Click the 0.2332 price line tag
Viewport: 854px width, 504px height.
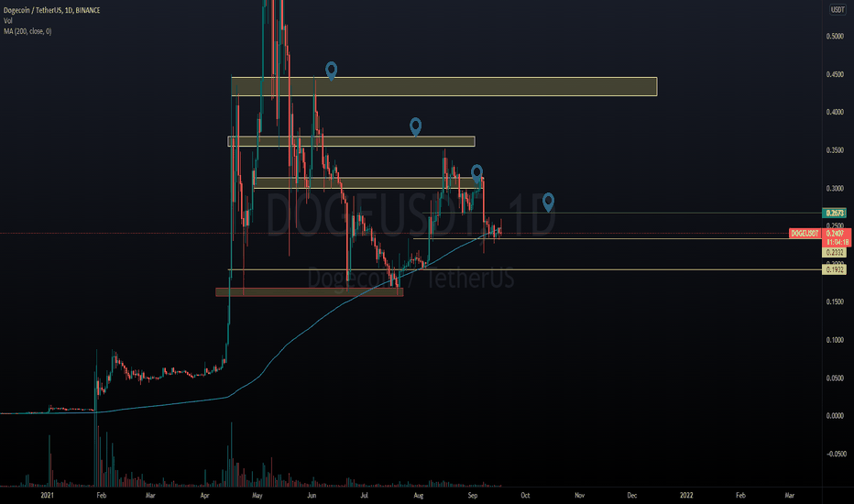click(835, 252)
